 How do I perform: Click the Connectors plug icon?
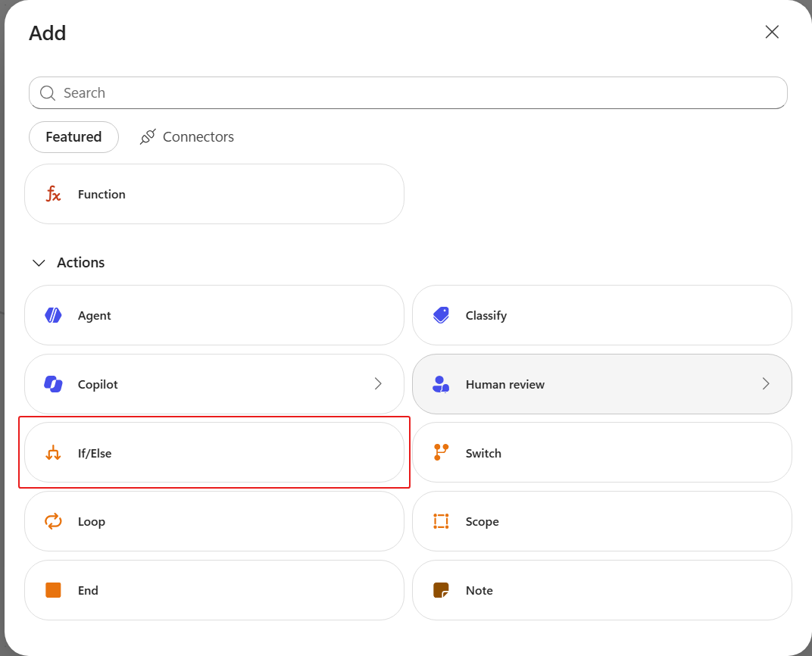point(148,136)
